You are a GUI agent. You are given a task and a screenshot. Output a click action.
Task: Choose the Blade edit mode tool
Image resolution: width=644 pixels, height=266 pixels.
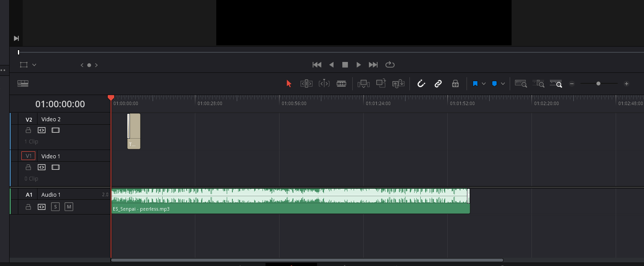tap(341, 84)
